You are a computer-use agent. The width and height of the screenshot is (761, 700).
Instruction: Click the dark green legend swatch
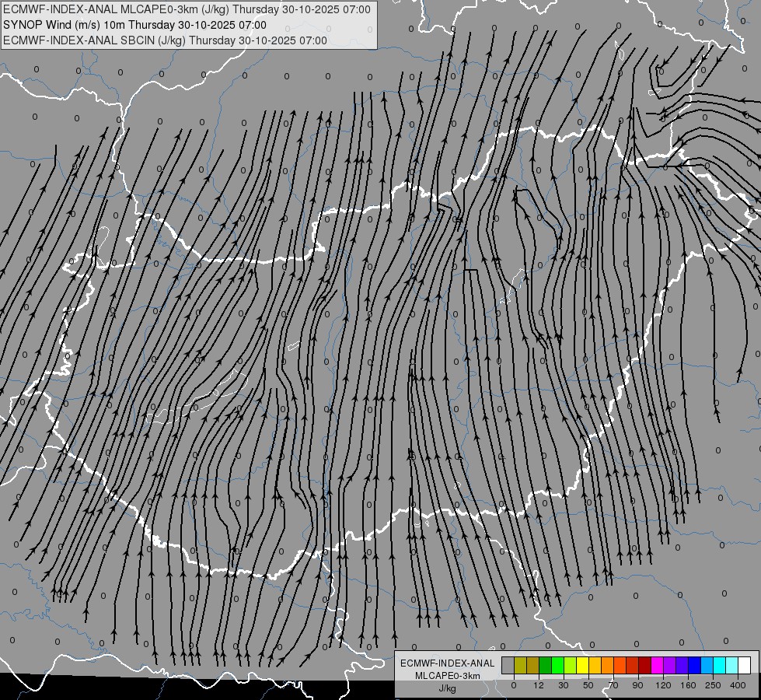tap(546, 665)
